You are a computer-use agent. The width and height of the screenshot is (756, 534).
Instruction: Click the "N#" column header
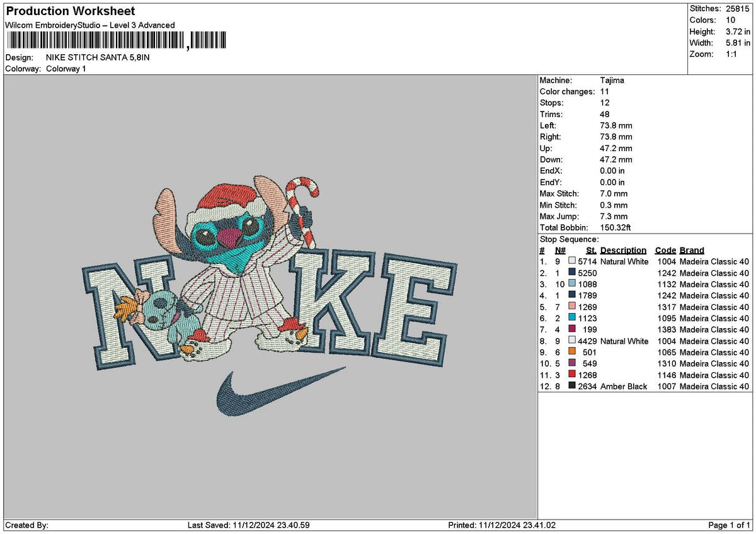coord(560,251)
